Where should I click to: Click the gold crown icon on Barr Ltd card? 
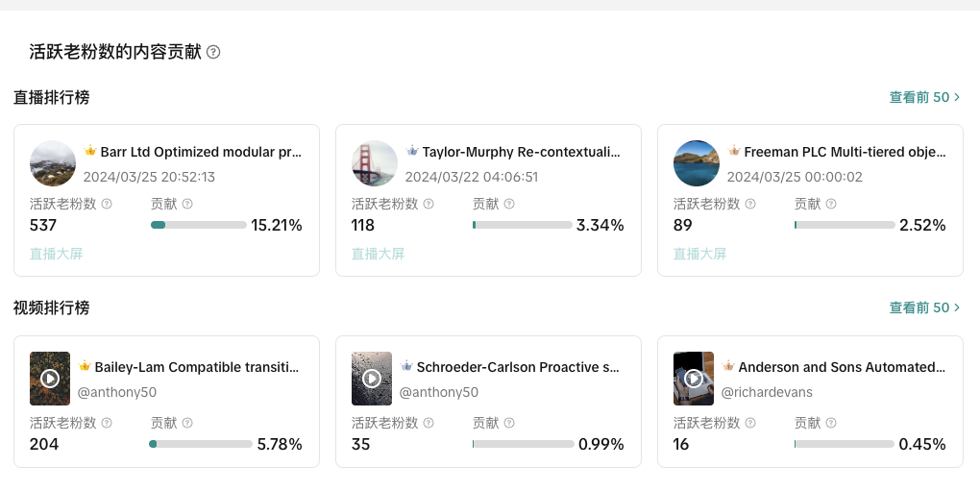tap(90, 151)
